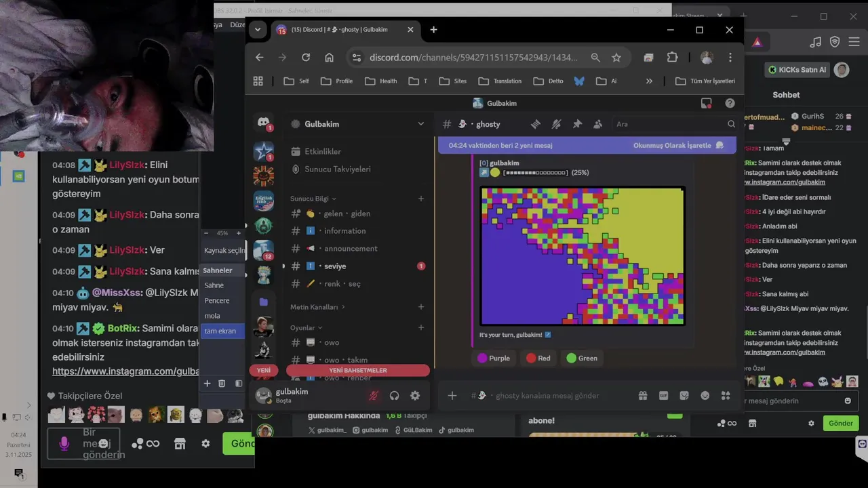Open Etkinlikler in server sidebar
Viewport: 868px width, 488px height.
(323, 151)
